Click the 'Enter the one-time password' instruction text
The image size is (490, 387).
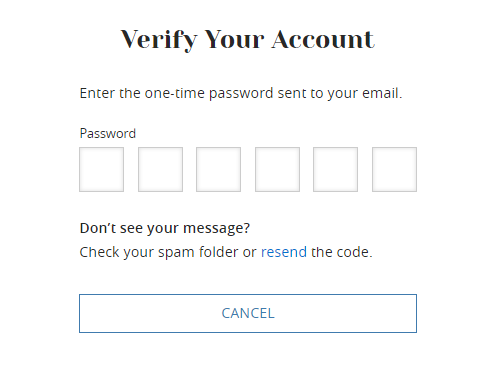(241, 93)
